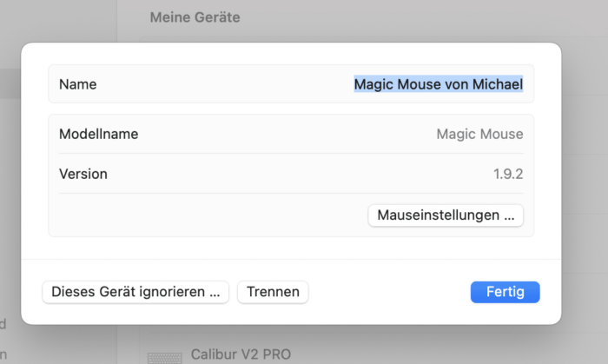The width and height of the screenshot is (608, 364).
Task: Select the highlighted sidebar entry behind the dialog
Action: tap(10, 83)
